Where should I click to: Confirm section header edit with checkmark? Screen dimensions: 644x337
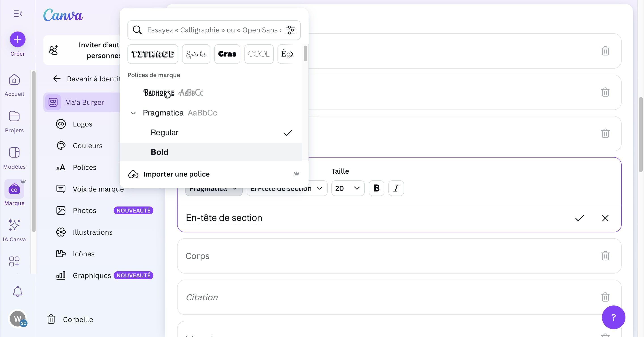(579, 218)
